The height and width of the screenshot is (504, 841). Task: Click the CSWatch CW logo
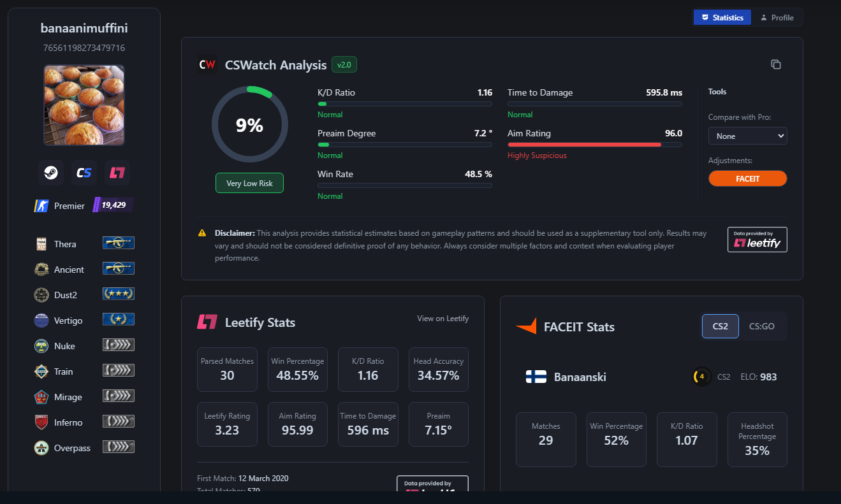tap(207, 65)
